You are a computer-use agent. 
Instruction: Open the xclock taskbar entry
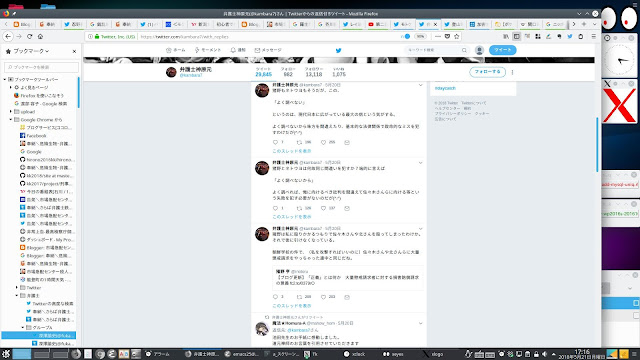354,354
